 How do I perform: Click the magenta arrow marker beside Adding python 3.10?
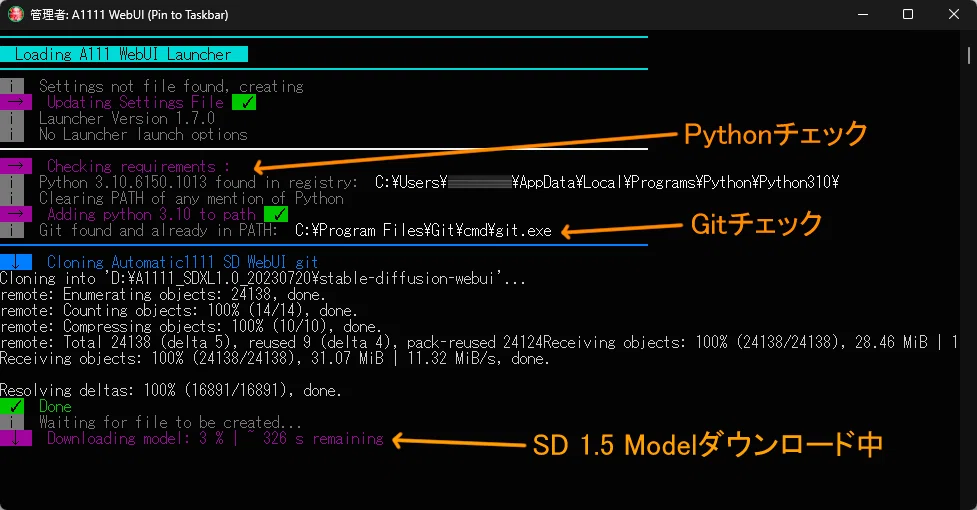click(x=16, y=214)
